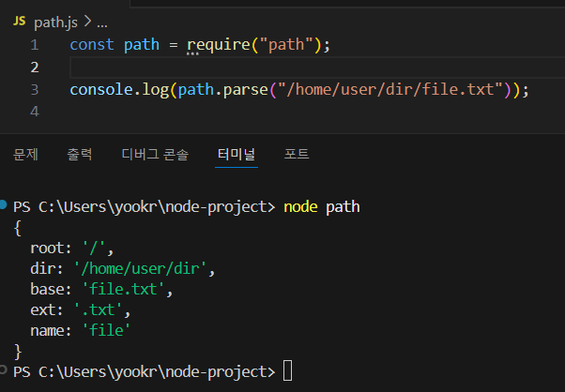Click the 'node path' command in terminal
This screenshot has height=392, width=565.
coord(322,207)
